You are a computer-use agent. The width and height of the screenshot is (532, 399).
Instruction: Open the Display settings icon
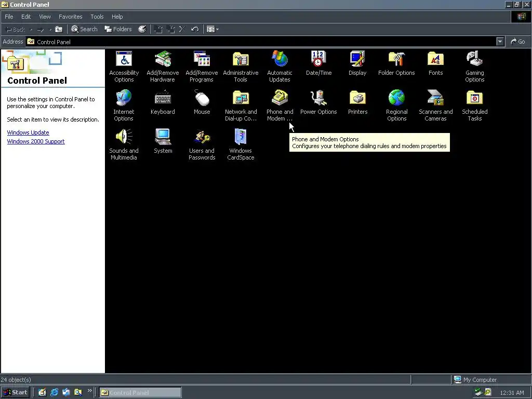[x=357, y=63]
